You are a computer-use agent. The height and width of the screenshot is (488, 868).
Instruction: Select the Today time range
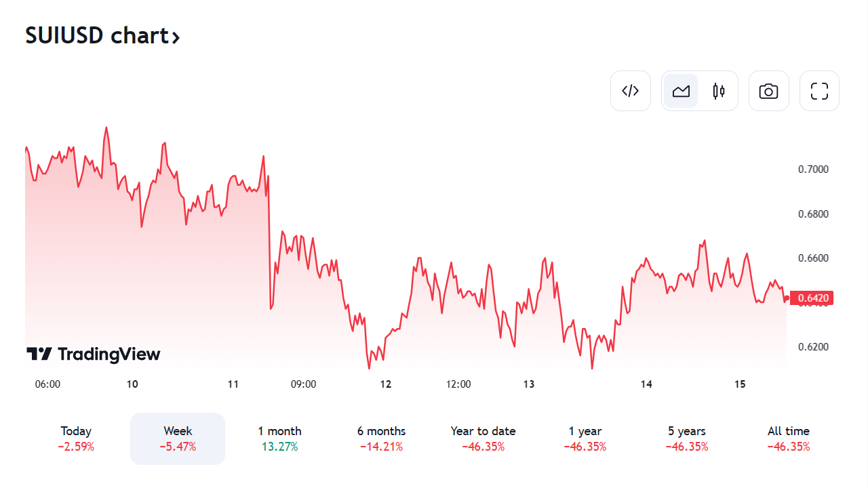click(76, 439)
